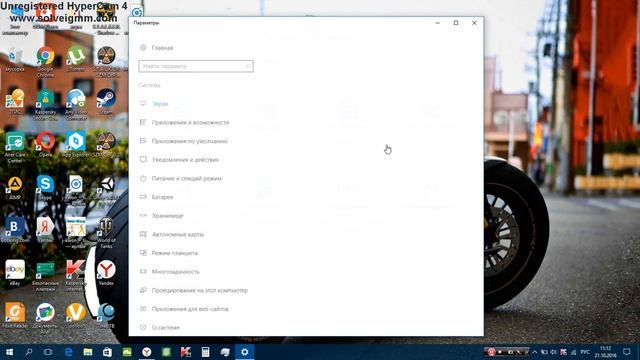Screen dimensions: 640x360
Task: Open Kaspersky Secure Connection desktop shortcut
Action: 45,104
